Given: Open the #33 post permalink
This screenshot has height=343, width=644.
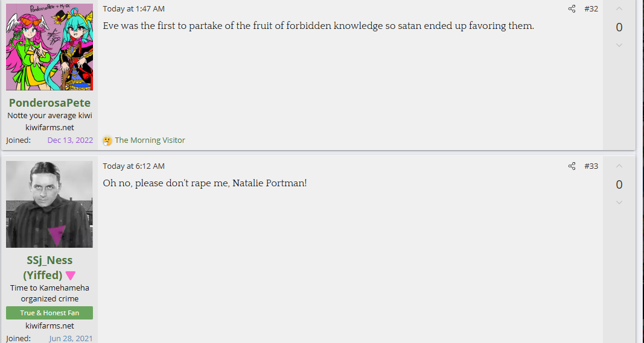Looking at the screenshot, I should [591, 166].
